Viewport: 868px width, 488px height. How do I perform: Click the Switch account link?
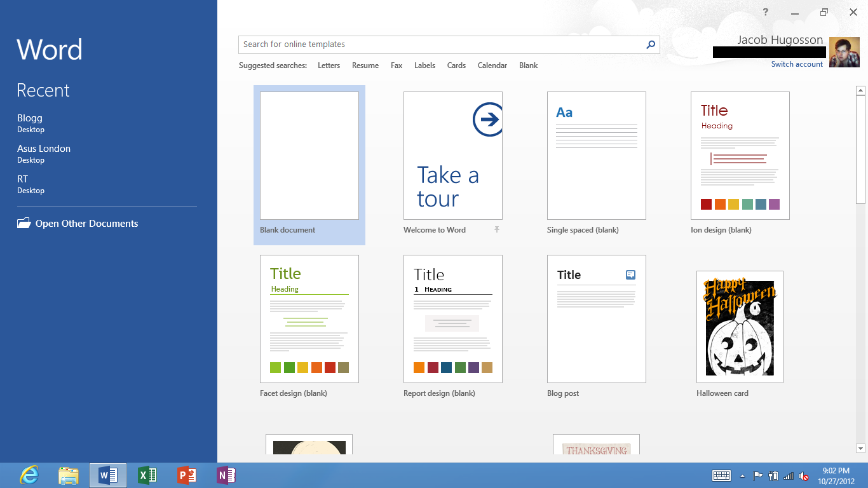coord(797,64)
